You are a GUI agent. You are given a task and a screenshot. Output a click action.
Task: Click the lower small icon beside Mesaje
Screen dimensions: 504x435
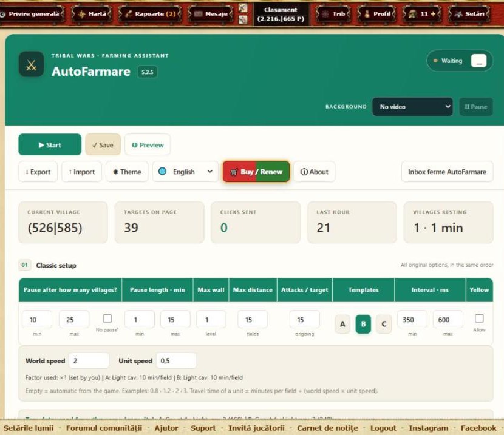tap(243, 19)
